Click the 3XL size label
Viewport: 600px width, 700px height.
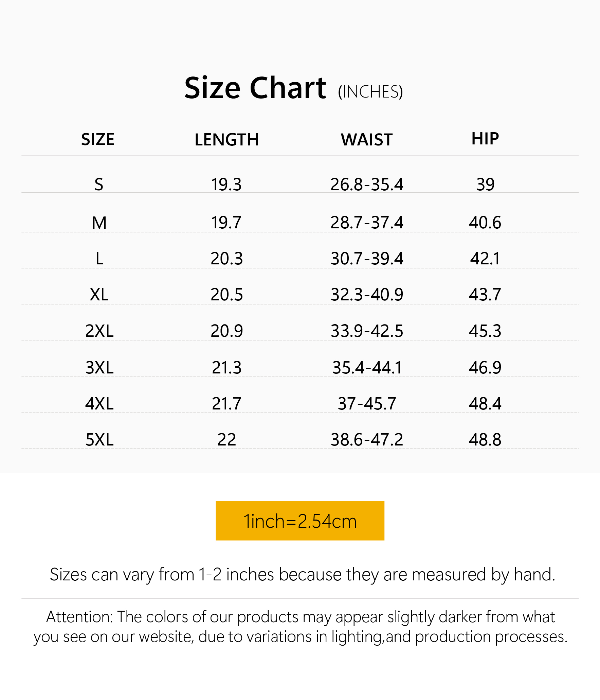99,368
